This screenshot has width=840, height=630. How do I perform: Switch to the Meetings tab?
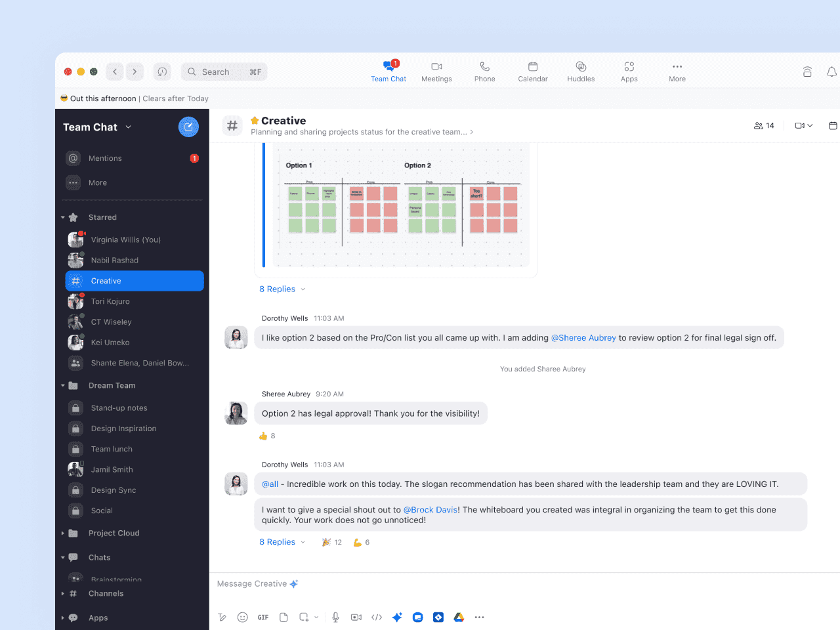click(x=436, y=71)
